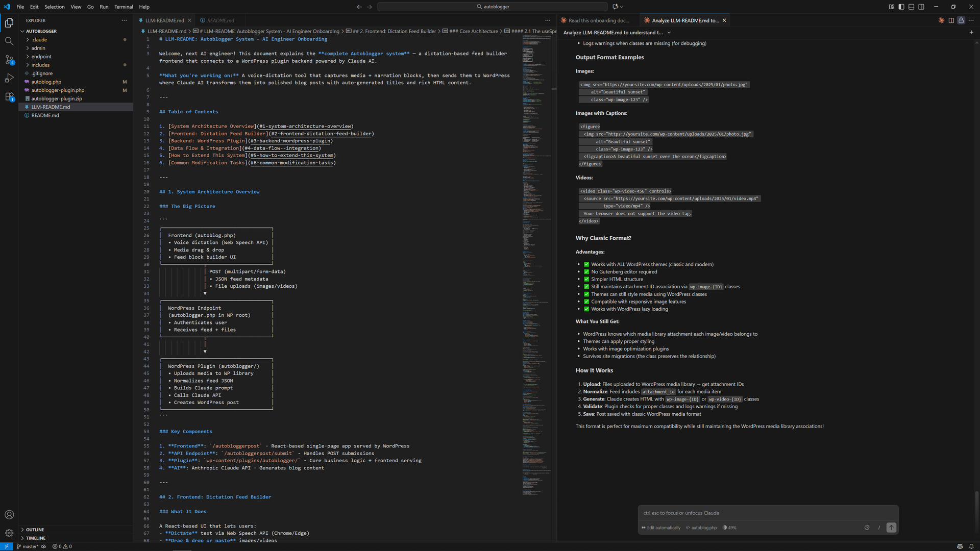Toggle the Edit automatically mode

click(x=661, y=528)
